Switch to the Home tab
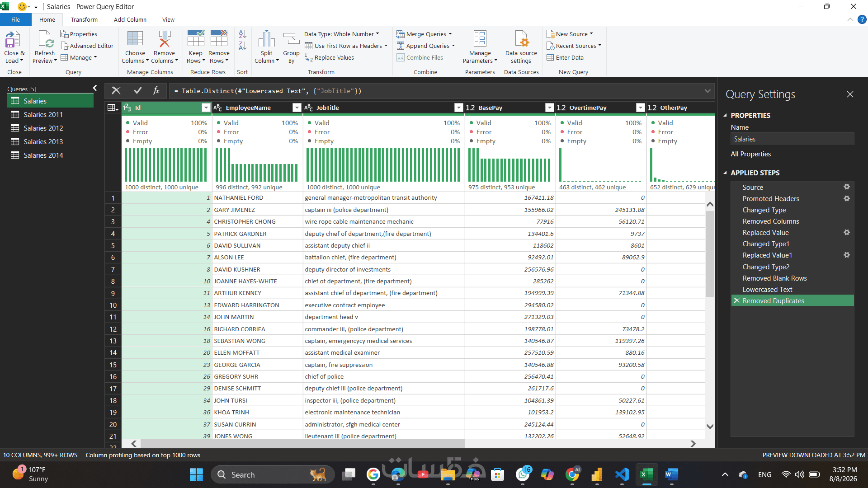The image size is (868, 488). click(47, 19)
